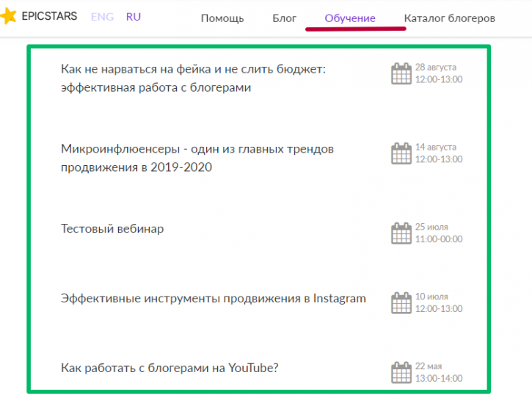Open webinar about fake bloggers and budget
Viewport: 532px width, 400px height.
[x=193, y=78]
